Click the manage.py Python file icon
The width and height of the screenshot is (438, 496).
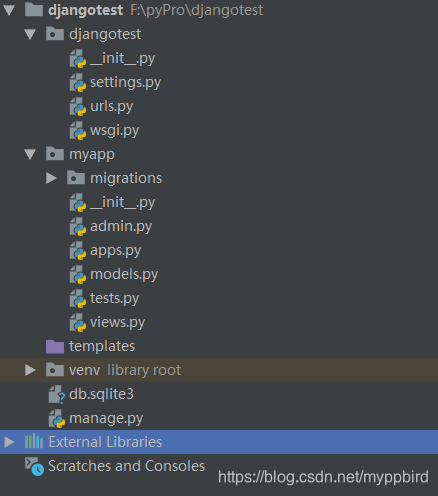click(57, 419)
